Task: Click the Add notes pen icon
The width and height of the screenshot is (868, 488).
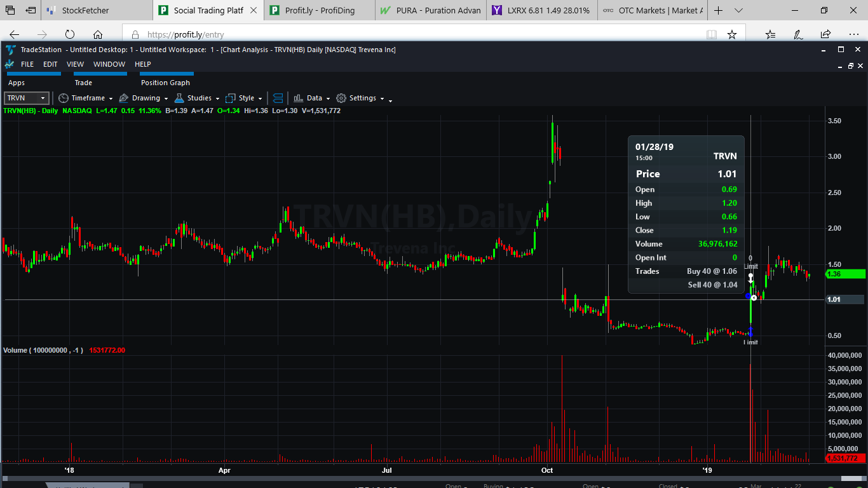Action: pos(798,35)
